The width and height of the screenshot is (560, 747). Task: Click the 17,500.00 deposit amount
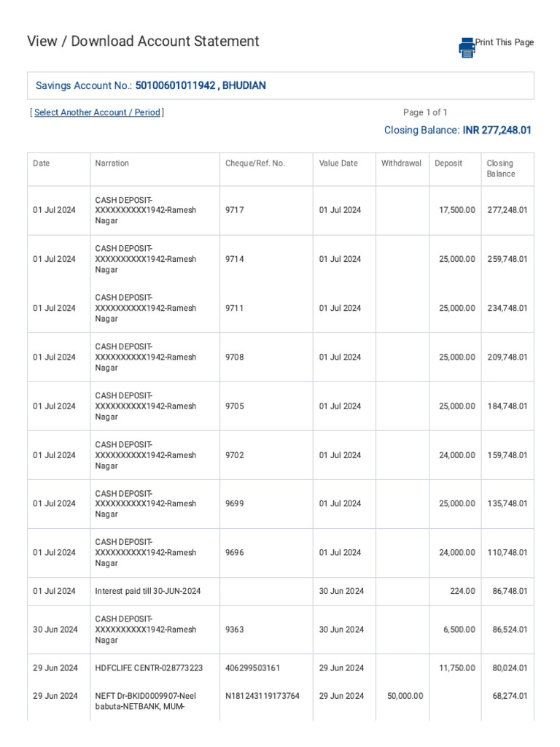456,210
